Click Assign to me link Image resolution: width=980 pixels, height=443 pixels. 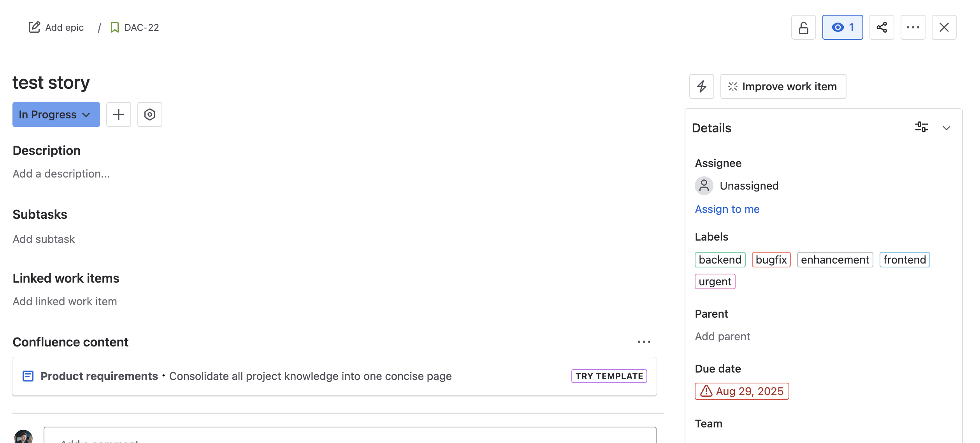pos(727,209)
